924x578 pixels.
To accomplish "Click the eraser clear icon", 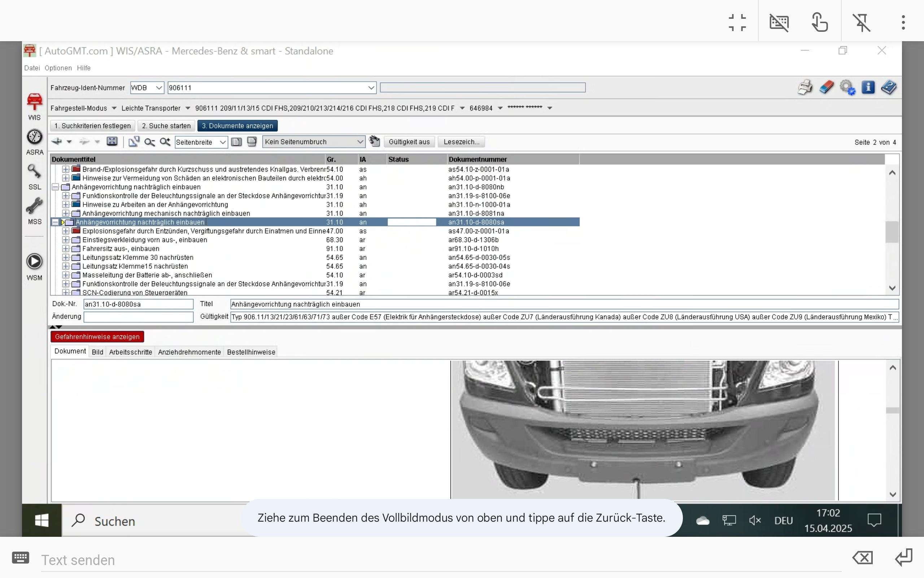I will click(x=826, y=87).
